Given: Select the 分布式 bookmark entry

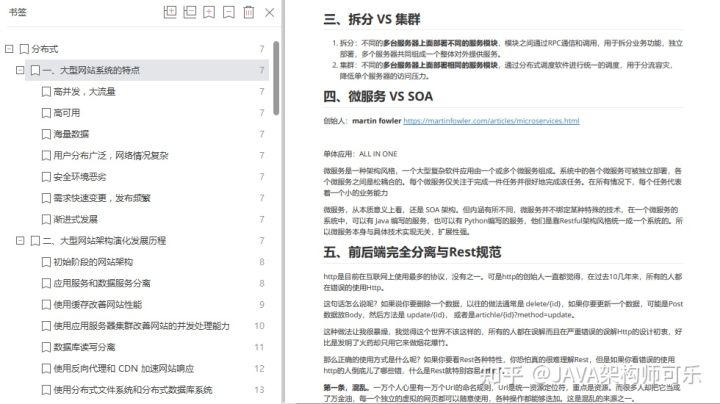Looking at the screenshot, I should coord(45,49).
